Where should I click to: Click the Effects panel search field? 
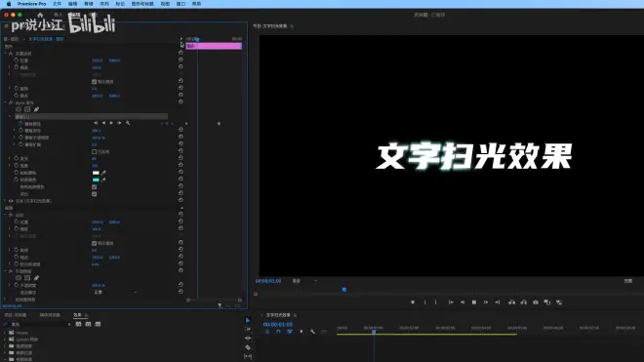click(38, 324)
